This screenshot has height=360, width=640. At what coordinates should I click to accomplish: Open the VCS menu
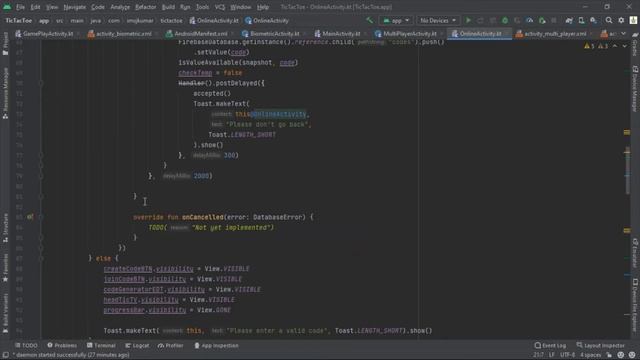(x=220, y=7)
